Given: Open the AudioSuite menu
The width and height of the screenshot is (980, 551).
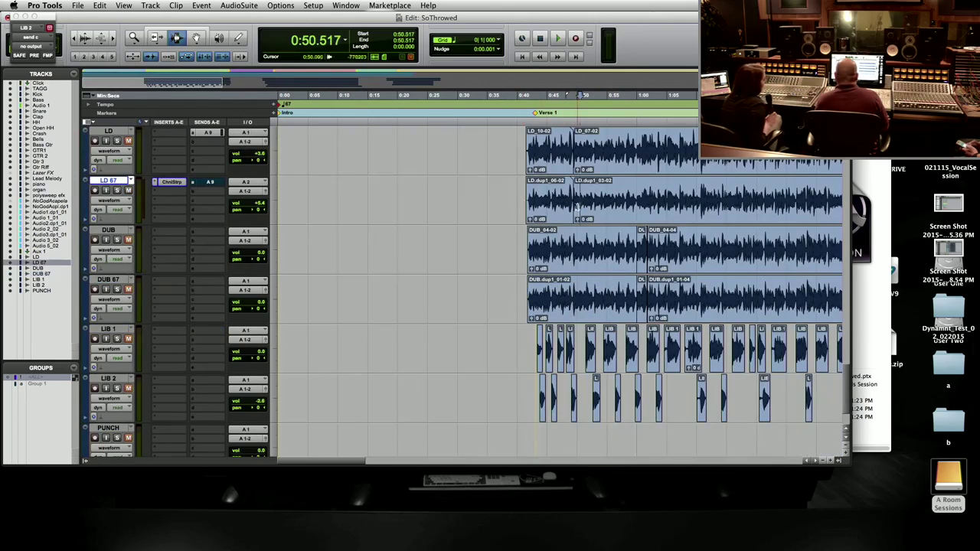Looking at the screenshot, I should pyautogui.click(x=239, y=5).
